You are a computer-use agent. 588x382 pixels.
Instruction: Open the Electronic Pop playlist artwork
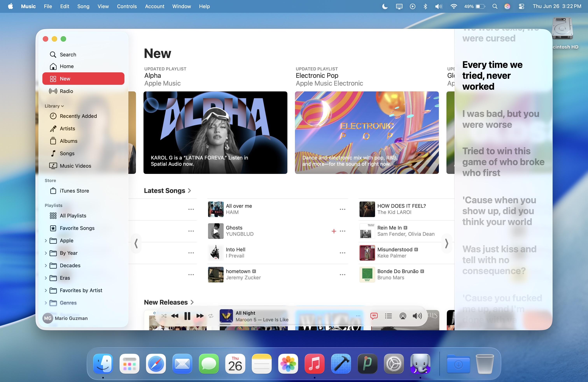tap(367, 132)
